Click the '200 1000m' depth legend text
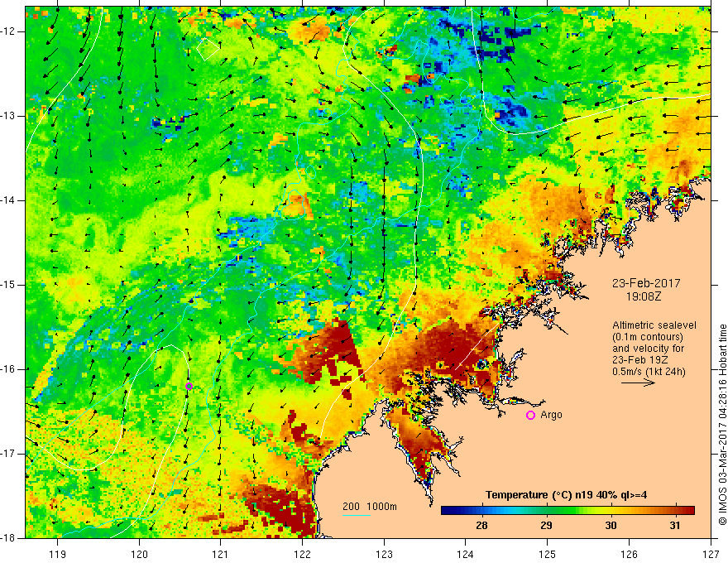Screen dimensions: 728x563 (x=370, y=507)
